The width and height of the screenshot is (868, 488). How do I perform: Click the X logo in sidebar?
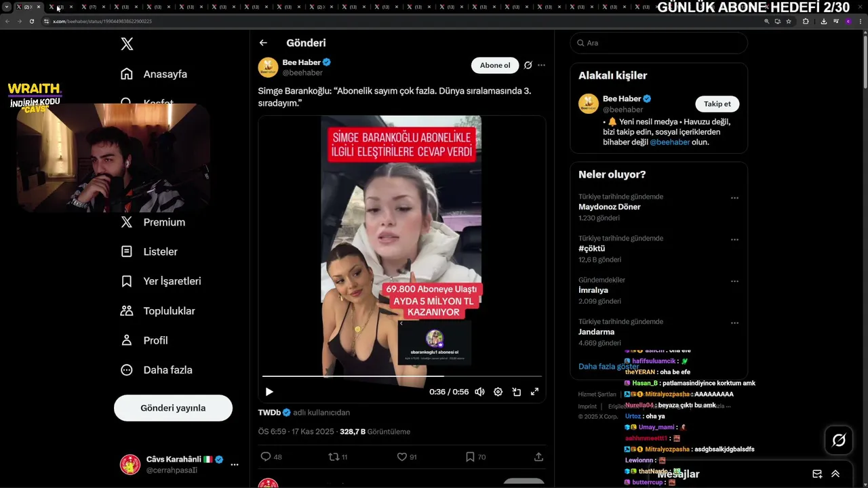click(127, 44)
